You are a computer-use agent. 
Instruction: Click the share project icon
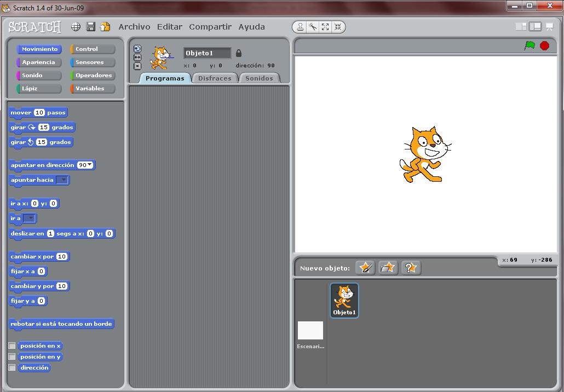(x=105, y=27)
